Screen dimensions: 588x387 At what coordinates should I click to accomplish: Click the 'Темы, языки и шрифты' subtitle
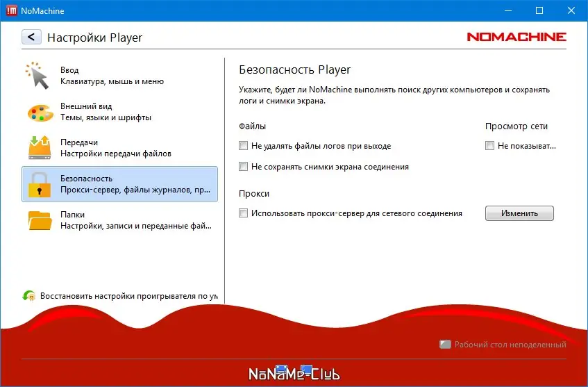[106, 117]
